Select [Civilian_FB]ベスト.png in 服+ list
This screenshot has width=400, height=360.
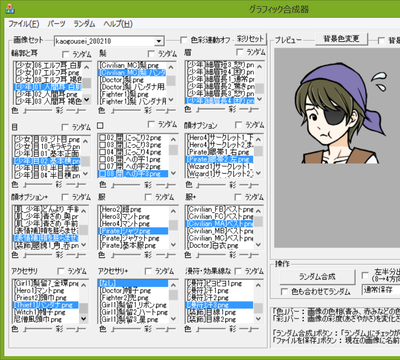click(220, 209)
